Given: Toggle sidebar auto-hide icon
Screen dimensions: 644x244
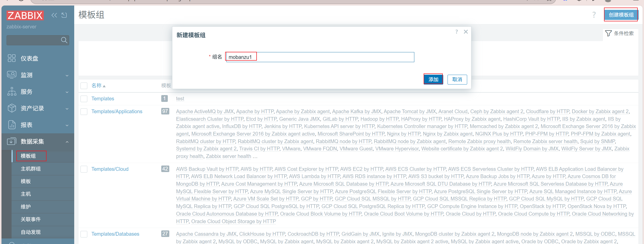Looking at the screenshot, I should pyautogui.click(x=64, y=15).
